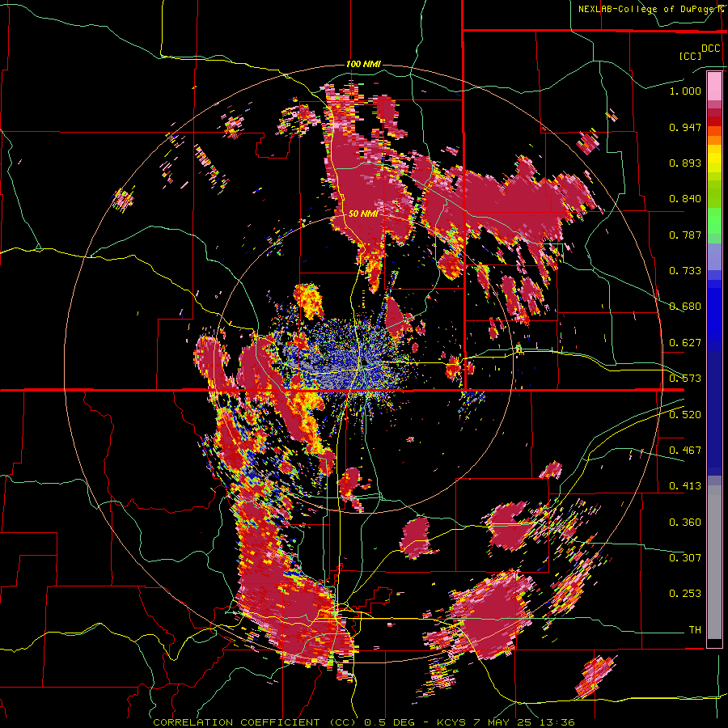The image size is (728, 728).
Task: Click the TH label at the legend bottom
Action: coord(695,630)
